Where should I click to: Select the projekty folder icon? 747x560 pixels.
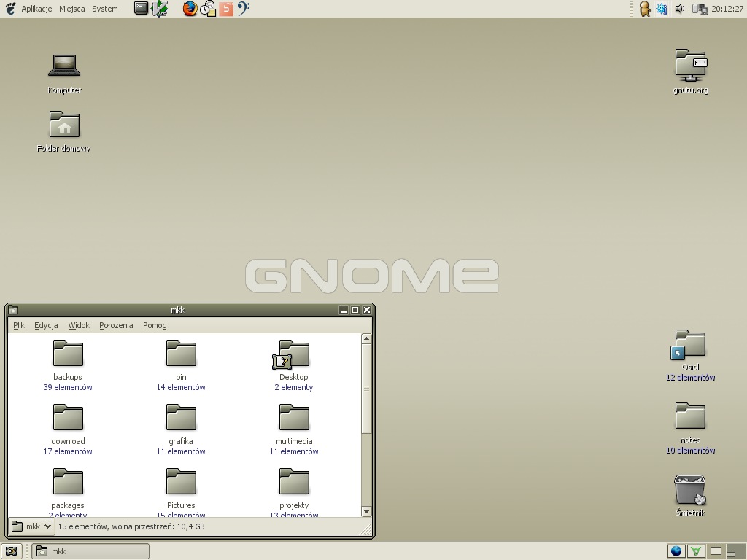coord(294,482)
